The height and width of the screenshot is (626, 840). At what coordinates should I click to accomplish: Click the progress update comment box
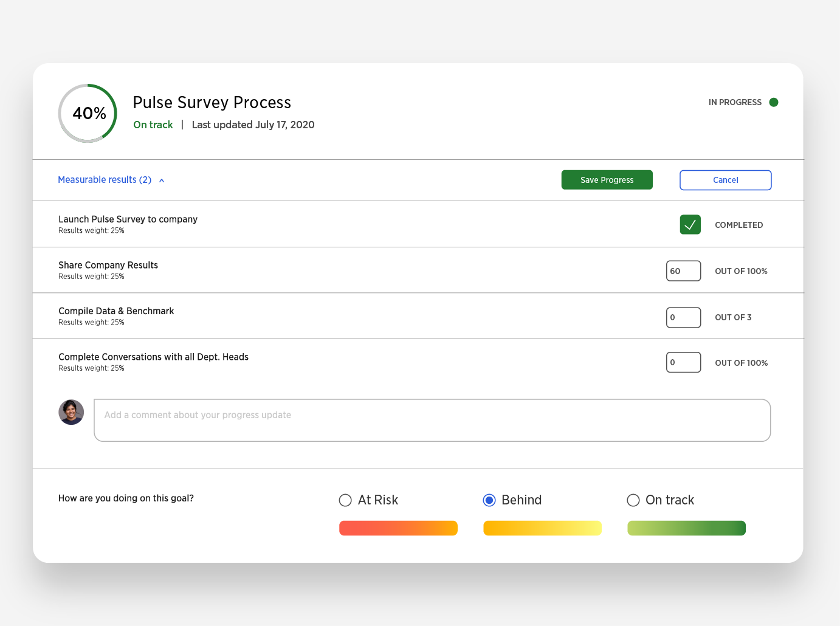click(x=432, y=420)
